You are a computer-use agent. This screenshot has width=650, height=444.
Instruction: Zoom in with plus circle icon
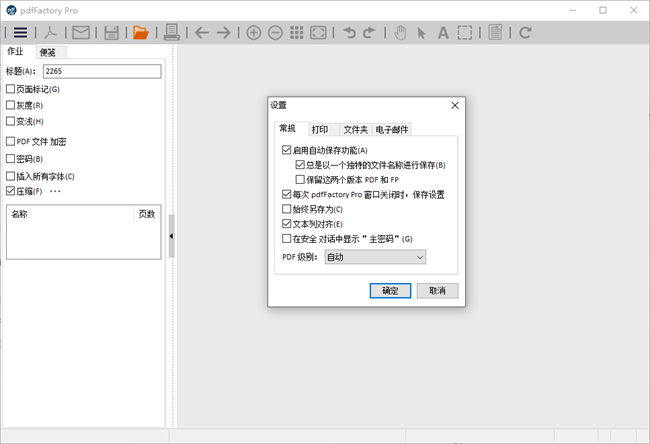254,32
